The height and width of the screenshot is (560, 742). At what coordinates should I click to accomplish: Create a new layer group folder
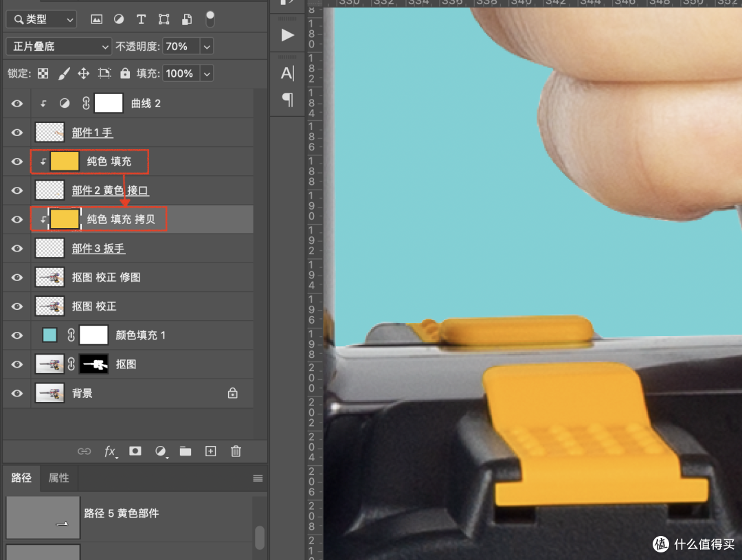tap(185, 451)
